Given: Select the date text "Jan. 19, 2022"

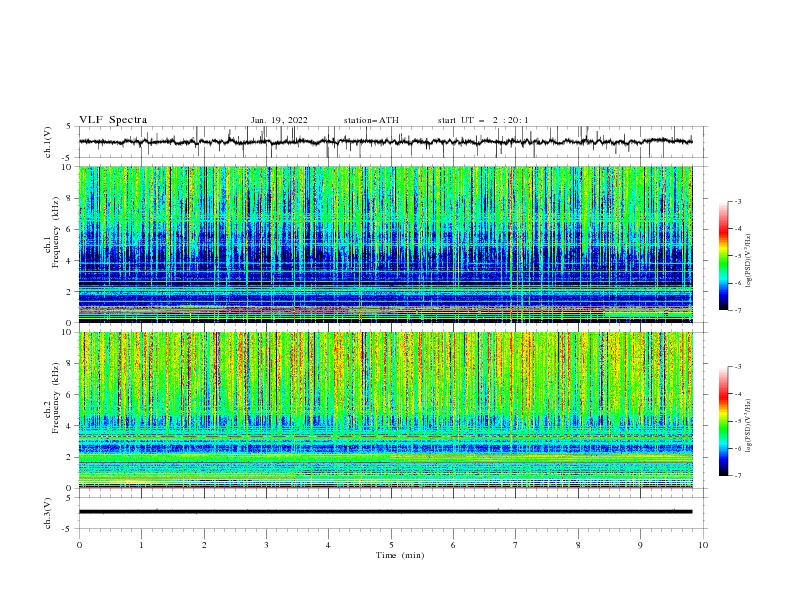Looking at the screenshot, I should click(x=279, y=120).
